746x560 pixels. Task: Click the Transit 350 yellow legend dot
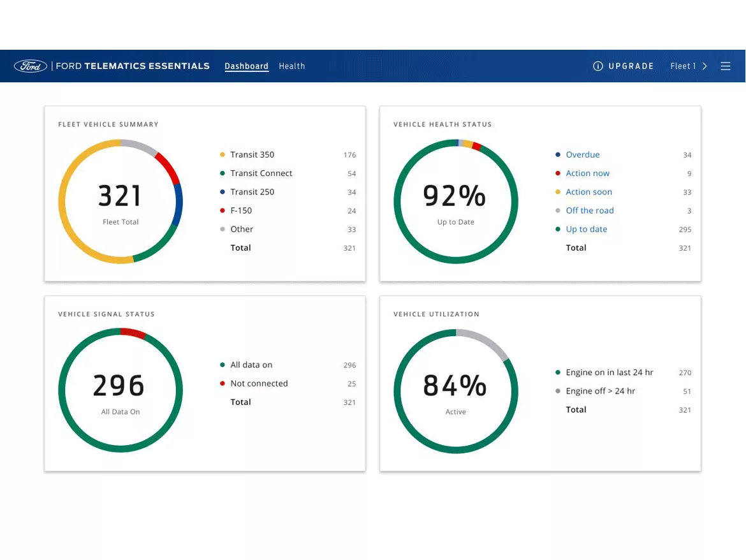click(x=222, y=154)
